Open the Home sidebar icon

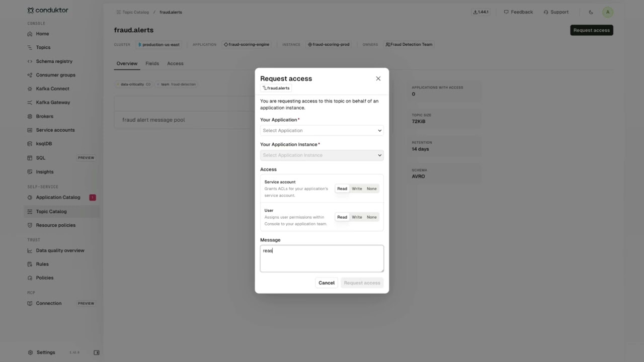click(x=30, y=34)
